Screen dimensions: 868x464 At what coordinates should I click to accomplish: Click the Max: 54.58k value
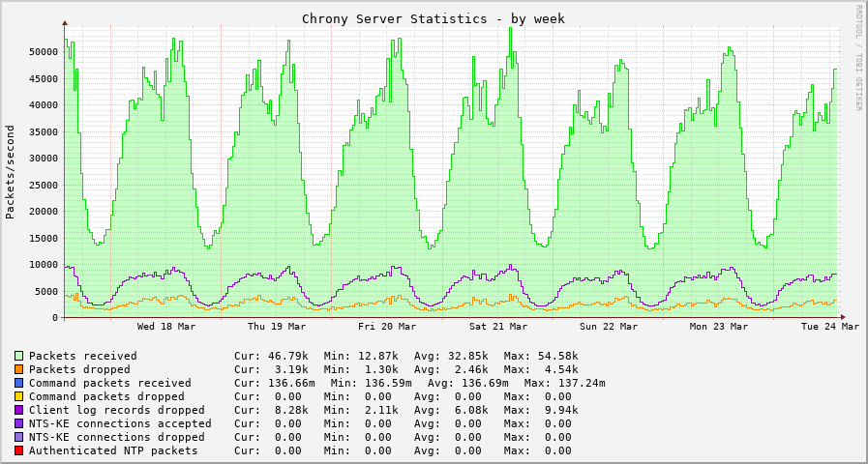(541, 356)
